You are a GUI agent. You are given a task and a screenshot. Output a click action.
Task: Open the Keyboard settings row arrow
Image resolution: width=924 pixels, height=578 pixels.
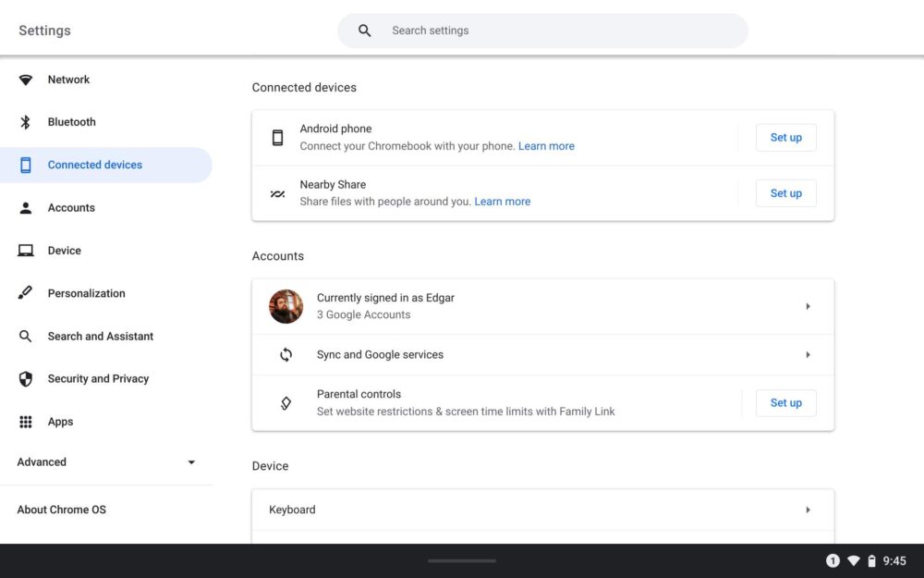point(808,510)
